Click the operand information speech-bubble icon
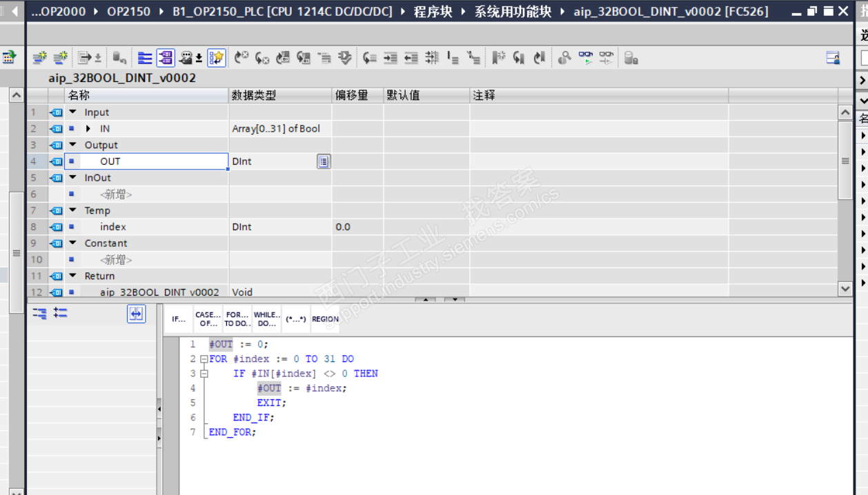Screen dimensions: 868x495 187,58
